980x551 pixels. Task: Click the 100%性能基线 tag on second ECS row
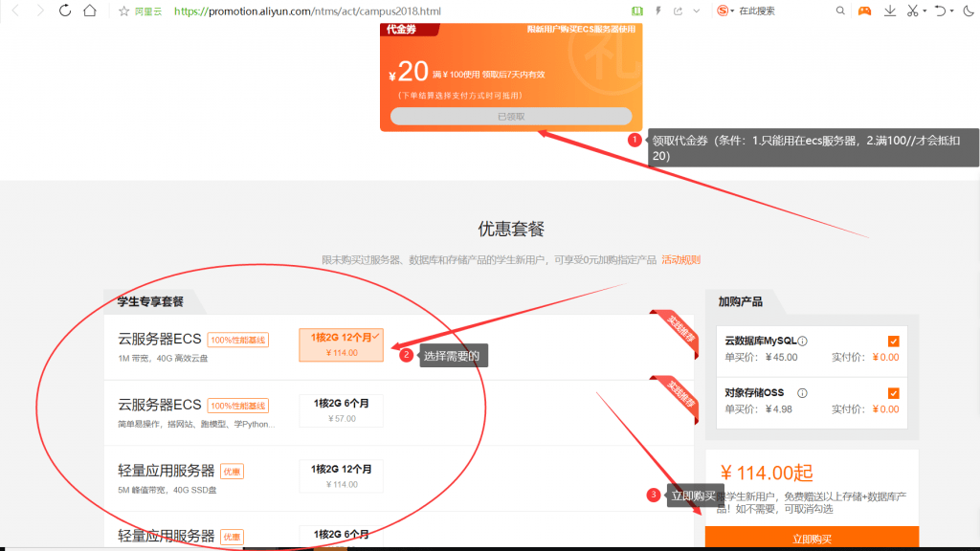point(237,406)
